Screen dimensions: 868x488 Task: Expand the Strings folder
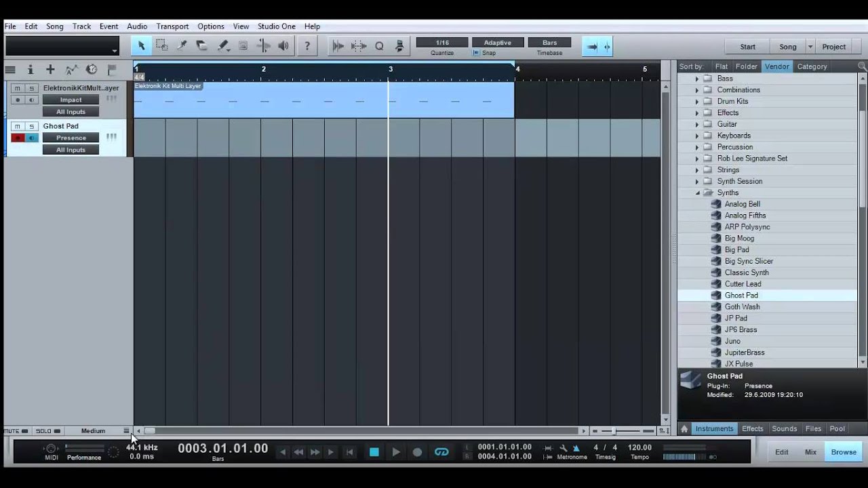(x=696, y=170)
